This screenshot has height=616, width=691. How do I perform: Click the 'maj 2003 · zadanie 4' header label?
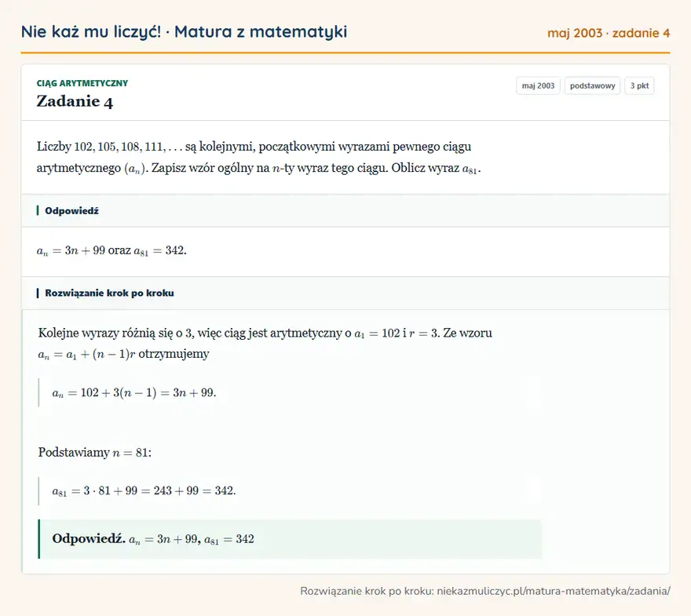[609, 33]
